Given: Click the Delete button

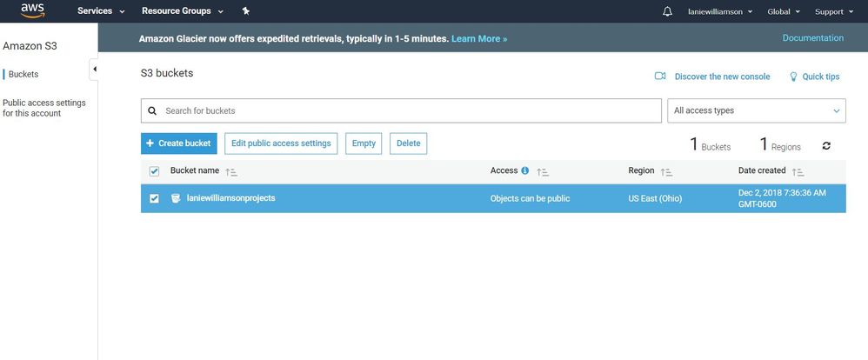Looking at the screenshot, I should [x=409, y=143].
